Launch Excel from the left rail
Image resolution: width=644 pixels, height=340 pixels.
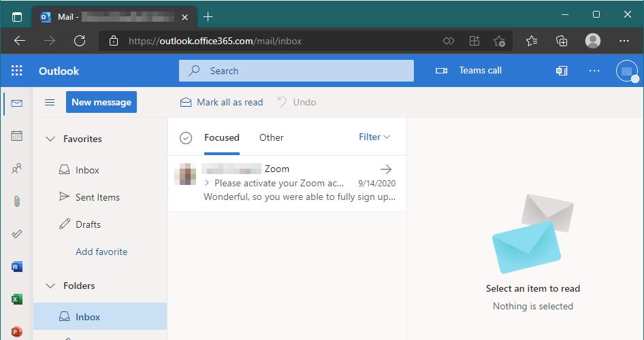click(17, 299)
